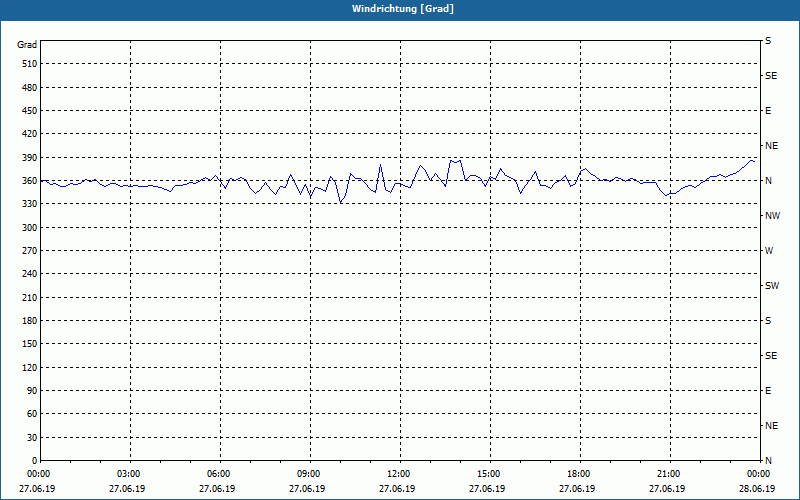Select the 90 y-axis value
This screenshot has height=500, width=800.
point(32,391)
